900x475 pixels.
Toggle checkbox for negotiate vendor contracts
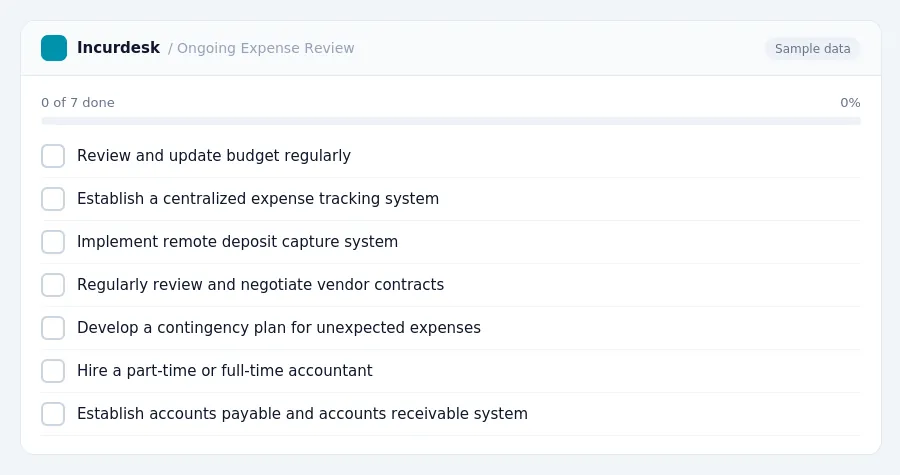pyautogui.click(x=53, y=285)
